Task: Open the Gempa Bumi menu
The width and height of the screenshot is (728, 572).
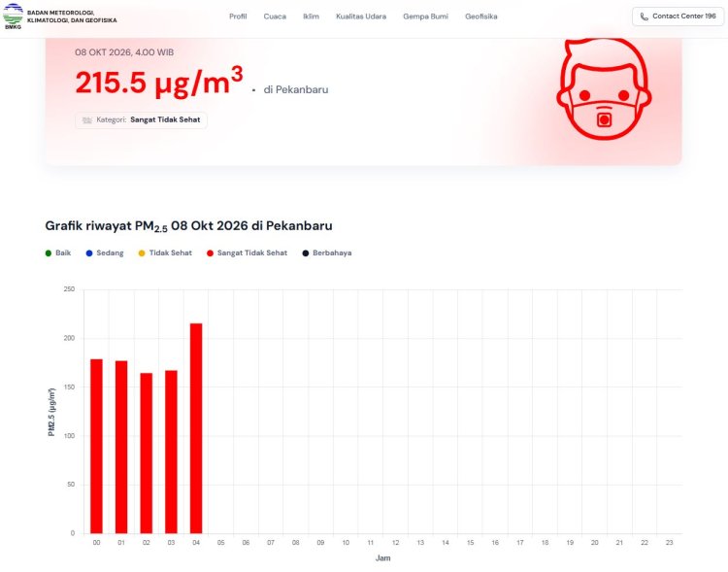Action: 425,17
